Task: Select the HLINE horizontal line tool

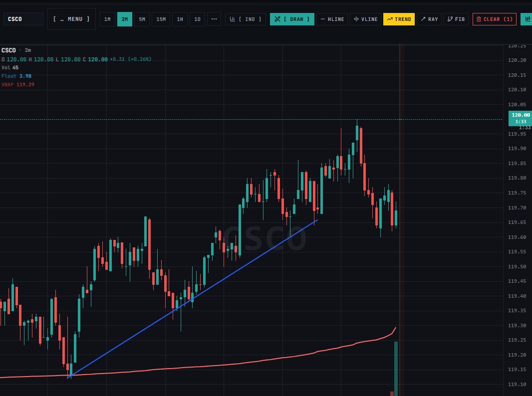Action: tap(332, 19)
